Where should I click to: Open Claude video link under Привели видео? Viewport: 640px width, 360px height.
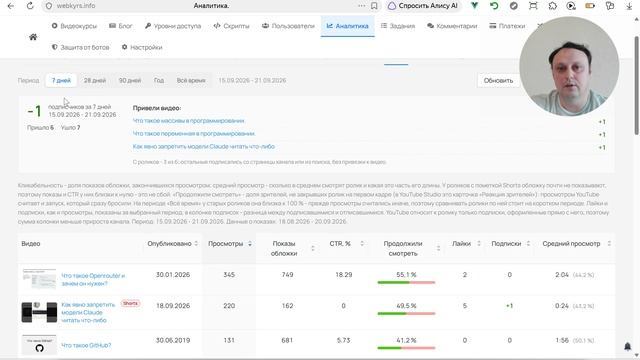(204, 147)
